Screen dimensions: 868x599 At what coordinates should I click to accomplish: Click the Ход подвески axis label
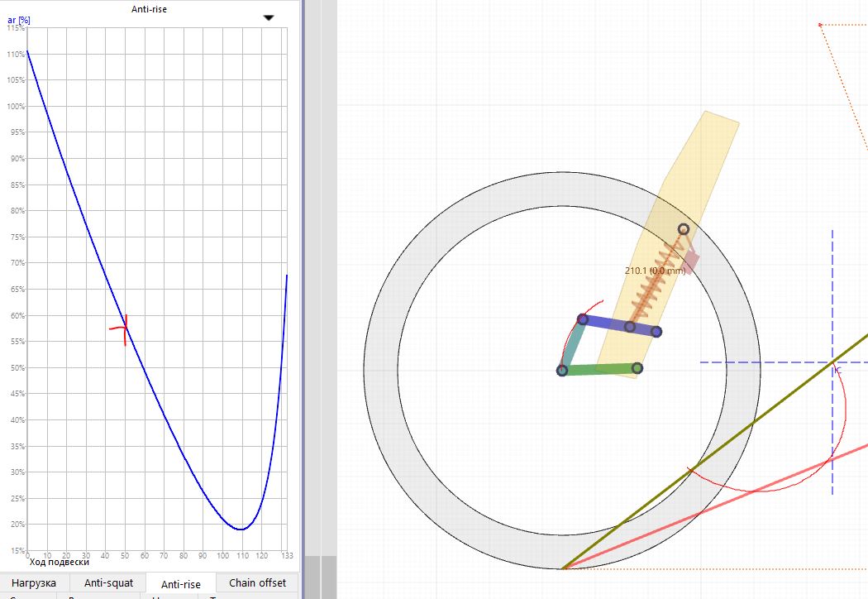[x=59, y=563]
